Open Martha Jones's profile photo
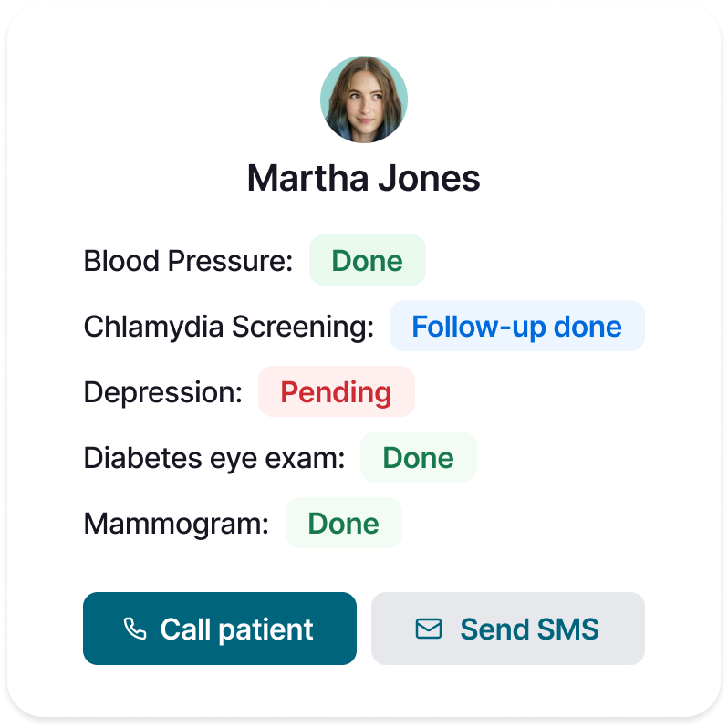 point(364,99)
